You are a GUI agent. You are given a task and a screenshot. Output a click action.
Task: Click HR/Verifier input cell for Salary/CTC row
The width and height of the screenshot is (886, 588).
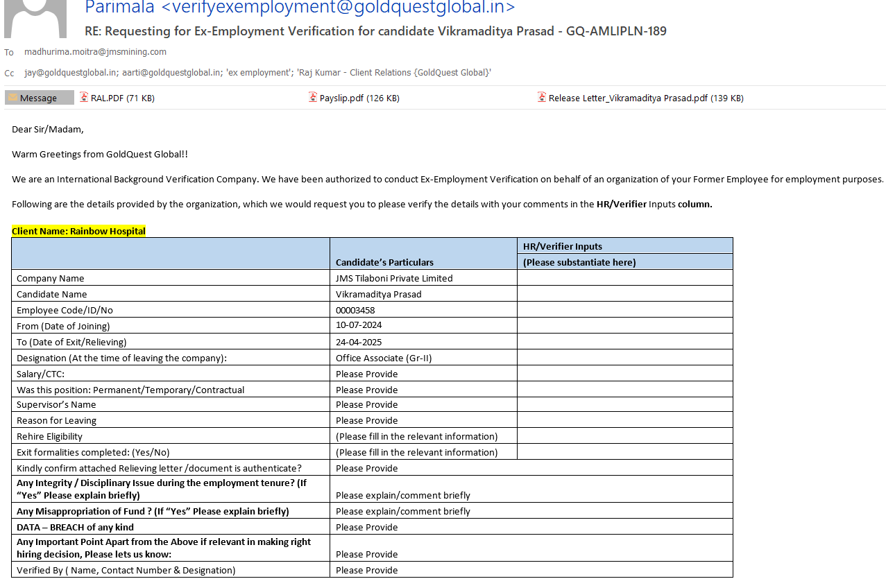[624, 374]
